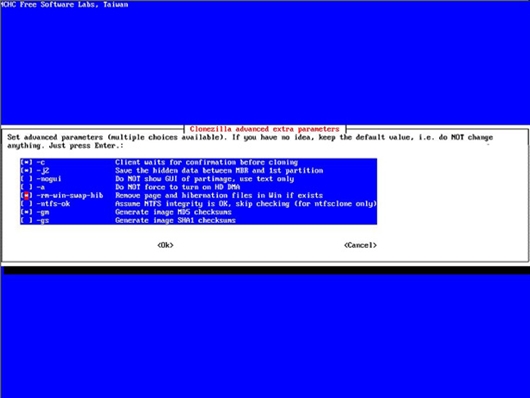Click the -nogui option label

tap(49, 179)
